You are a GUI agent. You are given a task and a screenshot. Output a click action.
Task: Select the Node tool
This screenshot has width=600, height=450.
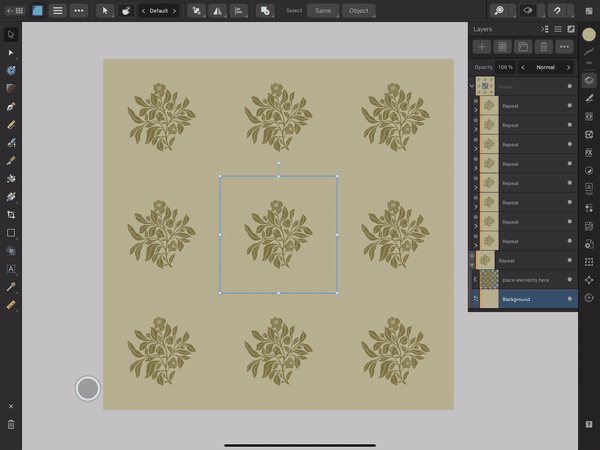click(11, 52)
